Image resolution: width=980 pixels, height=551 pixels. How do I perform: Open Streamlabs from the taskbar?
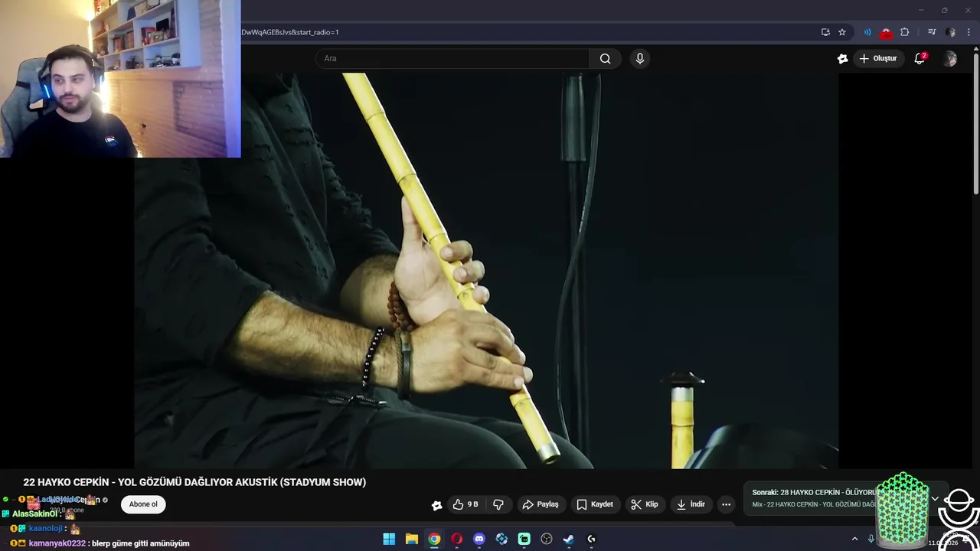tap(524, 539)
